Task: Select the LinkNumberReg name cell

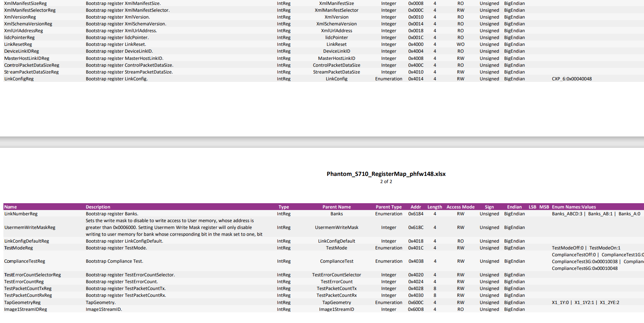Action: [x=21, y=214]
